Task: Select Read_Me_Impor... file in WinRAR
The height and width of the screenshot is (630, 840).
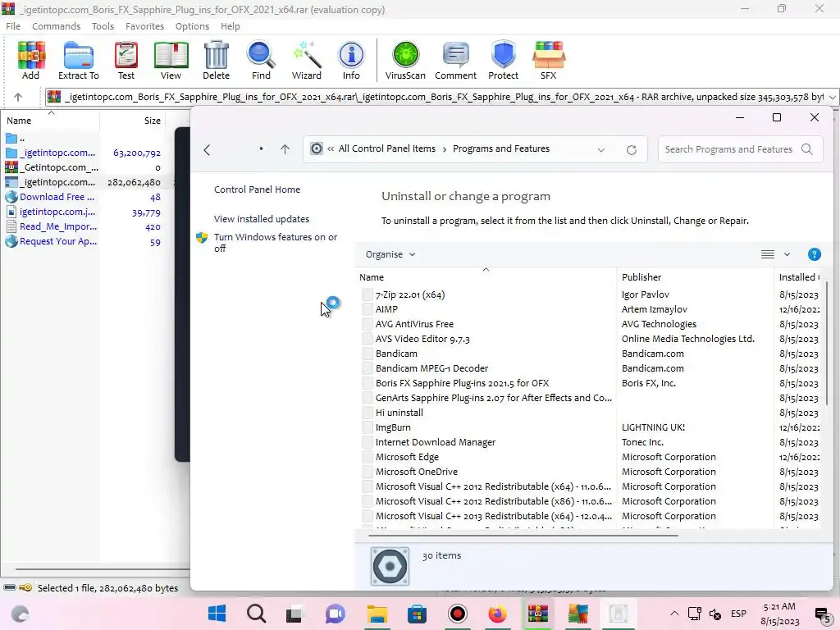Action: pos(58,226)
